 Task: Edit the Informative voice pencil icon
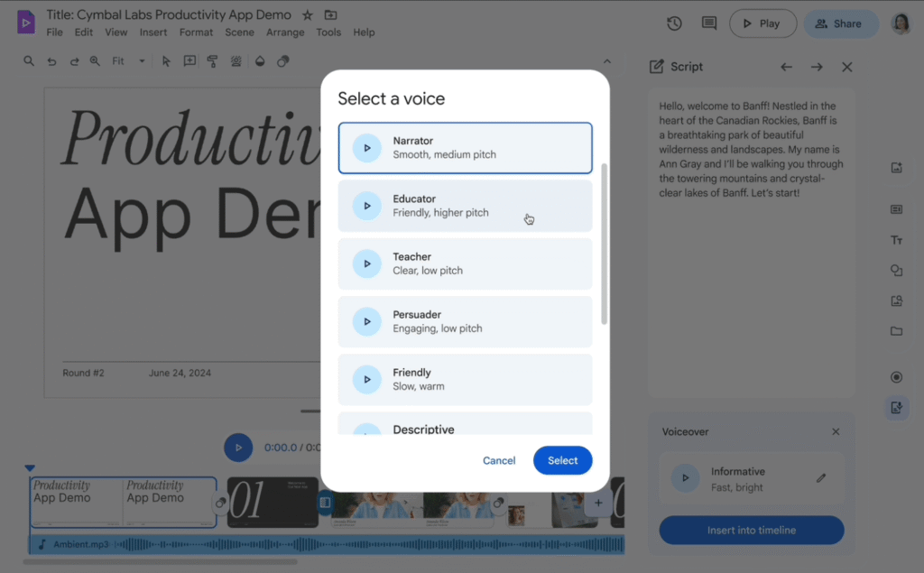tap(821, 478)
